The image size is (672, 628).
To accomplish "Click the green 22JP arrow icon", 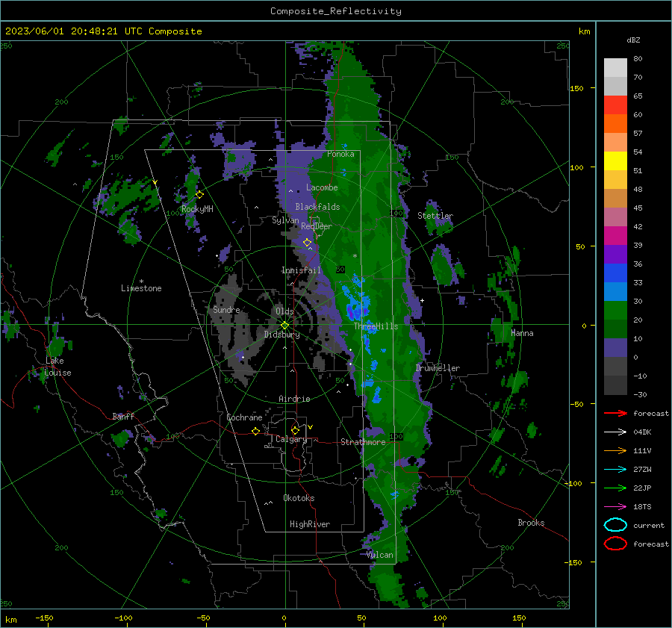I will click(615, 488).
